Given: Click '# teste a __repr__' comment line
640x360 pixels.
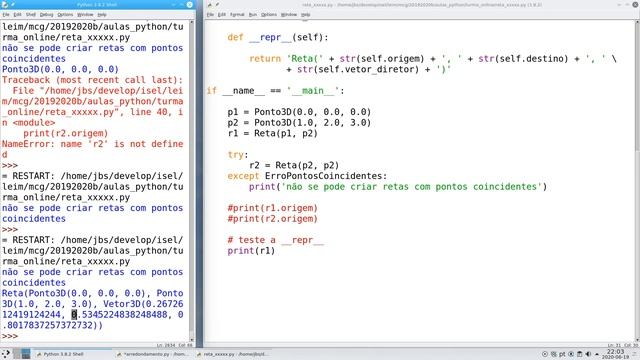Looking at the screenshot, I should 276,240.
